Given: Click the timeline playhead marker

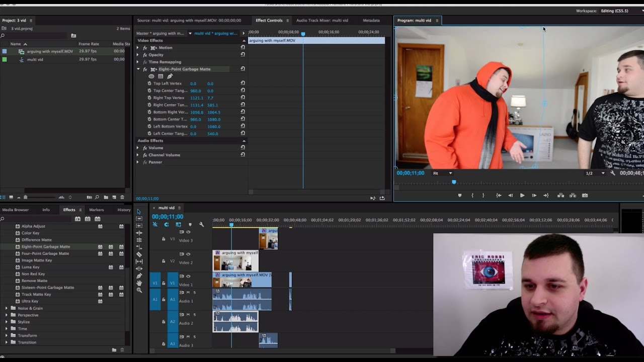Looking at the screenshot, I should pos(231,225).
